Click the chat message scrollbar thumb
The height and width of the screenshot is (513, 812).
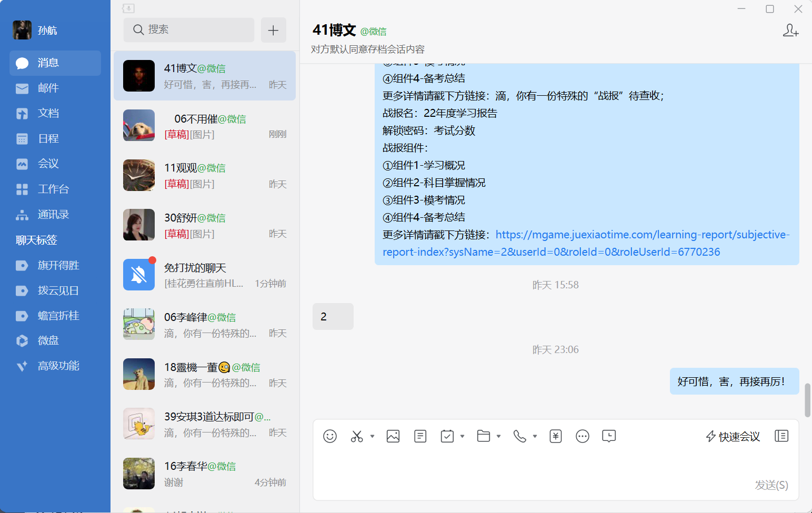[807, 400]
